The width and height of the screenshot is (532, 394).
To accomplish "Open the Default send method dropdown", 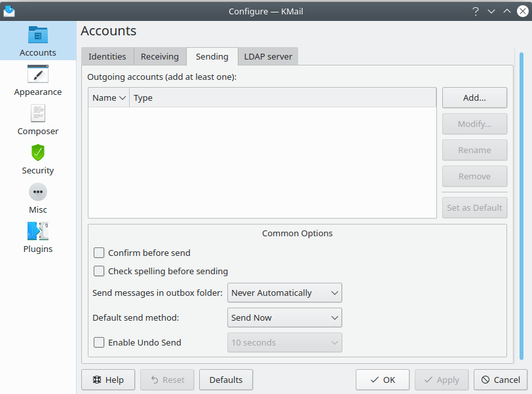I will (284, 317).
